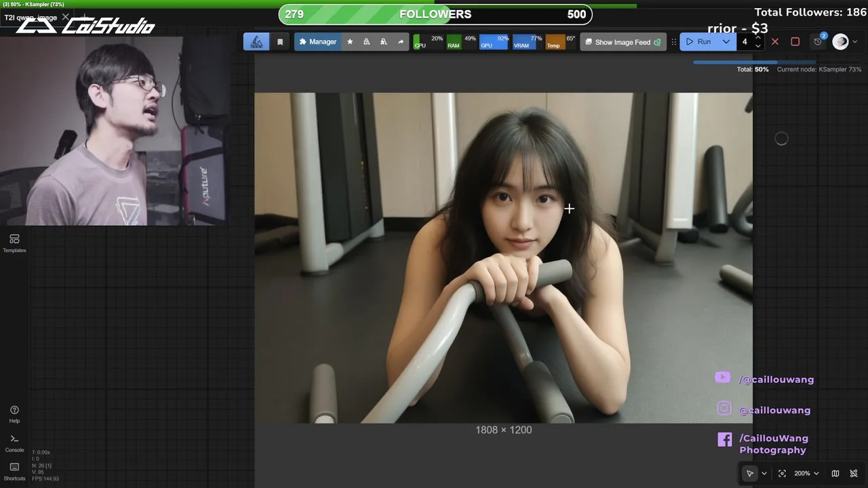Click the red square stop icon
Screen dimensions: 868x488
[x=795, y=42]
